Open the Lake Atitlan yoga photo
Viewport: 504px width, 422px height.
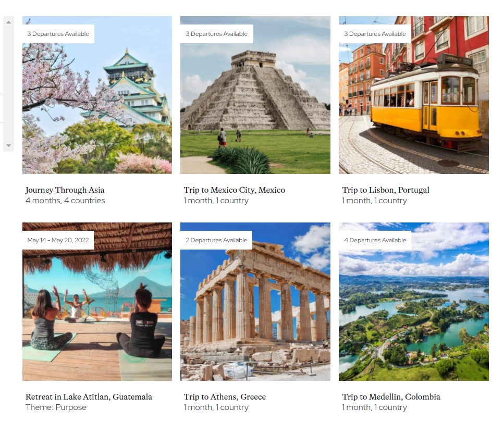(x=97, y=302)
